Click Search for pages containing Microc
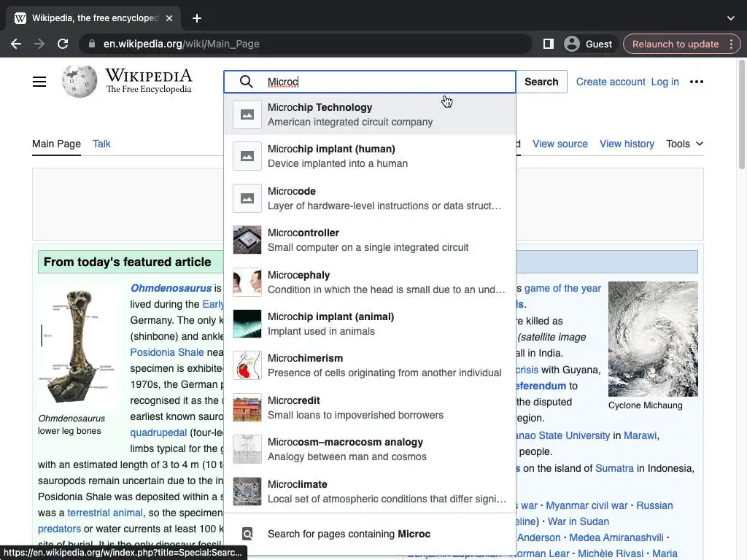The width and height of the screenshot is (747, 560). [370, 534]
